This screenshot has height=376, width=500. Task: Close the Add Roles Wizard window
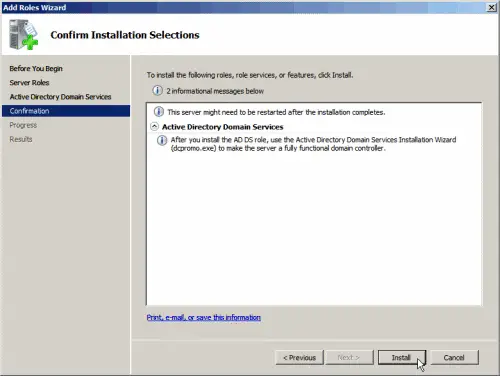pyautogui.click(x=492, y=7)
